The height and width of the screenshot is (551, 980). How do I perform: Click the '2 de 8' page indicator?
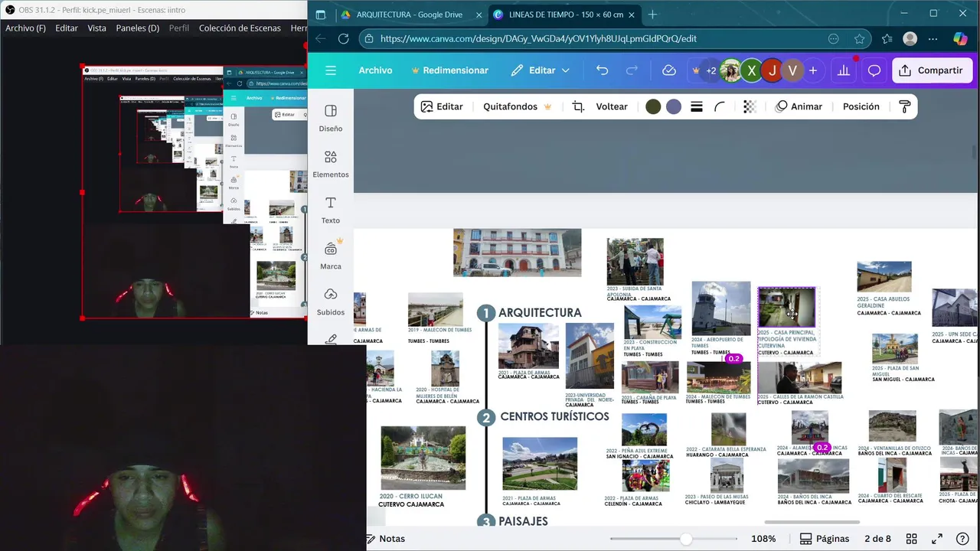tap(878, 539)
